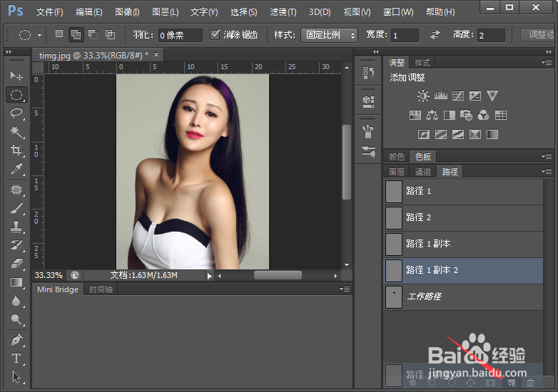
Task: Select the Brush tool
Action: [16, 208]
